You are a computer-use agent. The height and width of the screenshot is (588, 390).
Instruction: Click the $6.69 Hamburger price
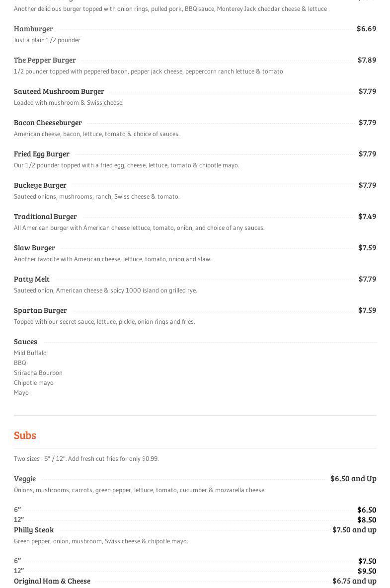coord(366,29)
